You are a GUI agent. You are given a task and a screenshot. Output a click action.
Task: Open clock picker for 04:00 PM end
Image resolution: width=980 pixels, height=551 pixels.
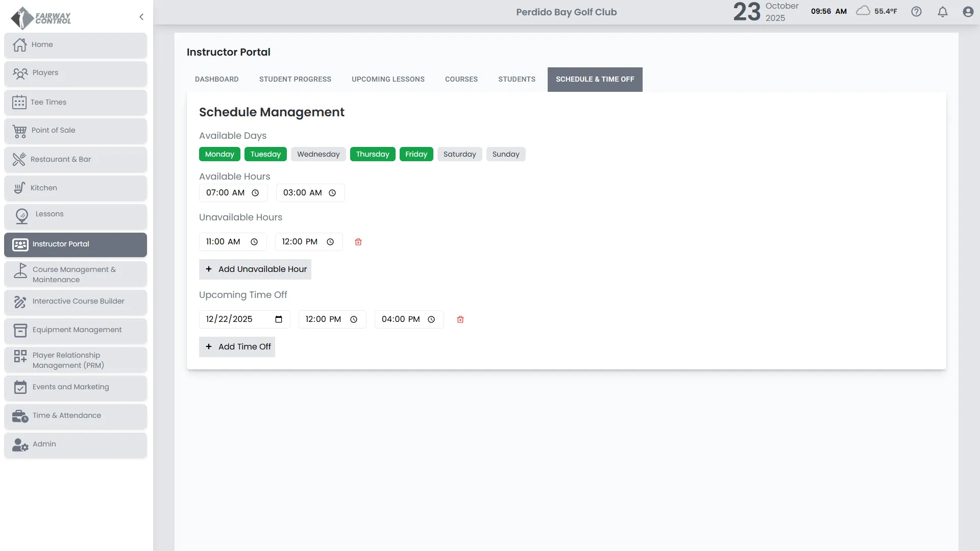pyautogui.click(x=431, y=319)
